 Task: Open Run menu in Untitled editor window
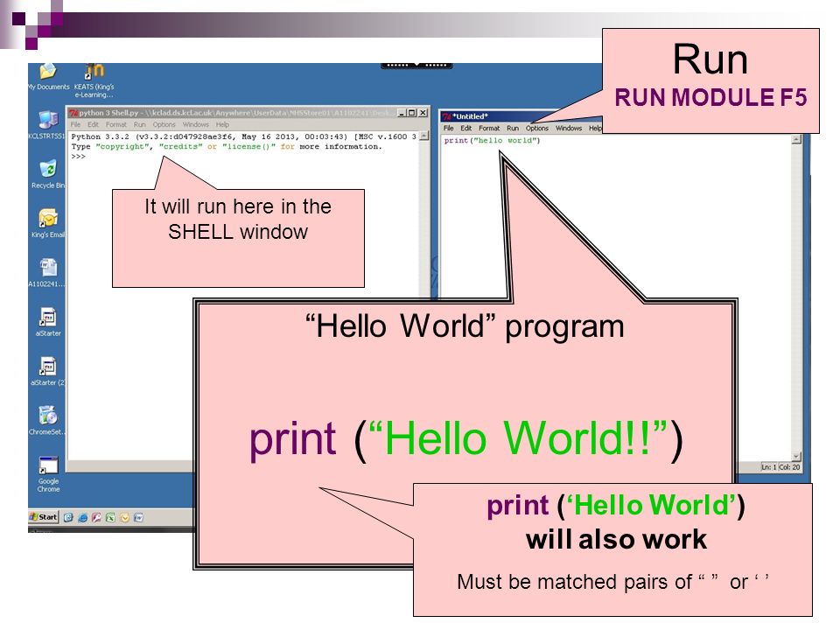(x=513, y=128)
